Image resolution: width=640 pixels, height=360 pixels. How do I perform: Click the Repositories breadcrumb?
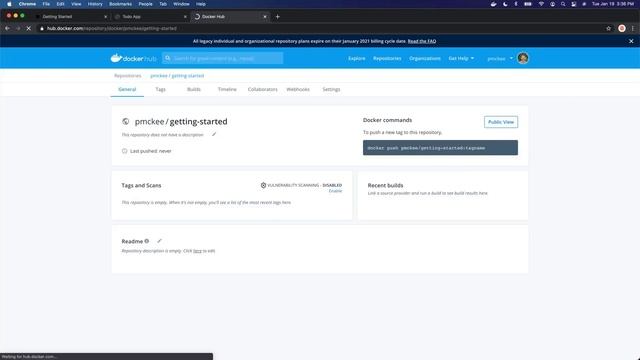tap(127, 76)
